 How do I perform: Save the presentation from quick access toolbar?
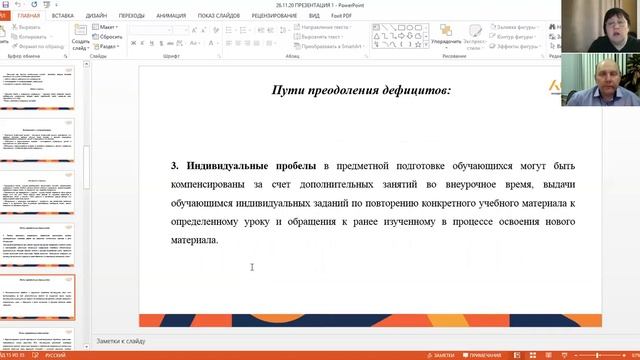(x=6, y=4)
